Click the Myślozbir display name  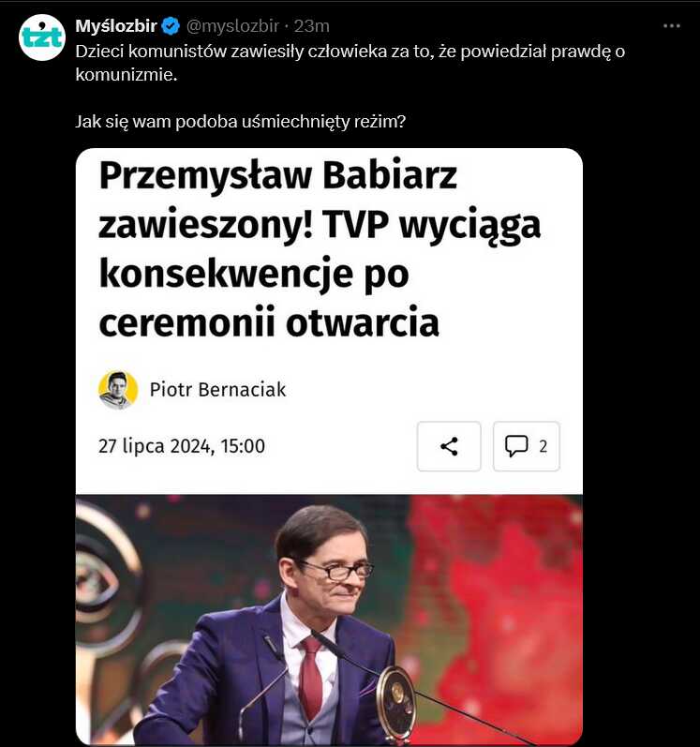pos(116,25)
